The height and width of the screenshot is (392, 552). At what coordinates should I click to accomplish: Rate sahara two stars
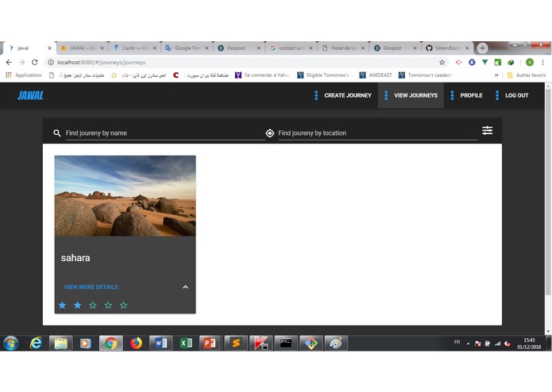(78, 306)
